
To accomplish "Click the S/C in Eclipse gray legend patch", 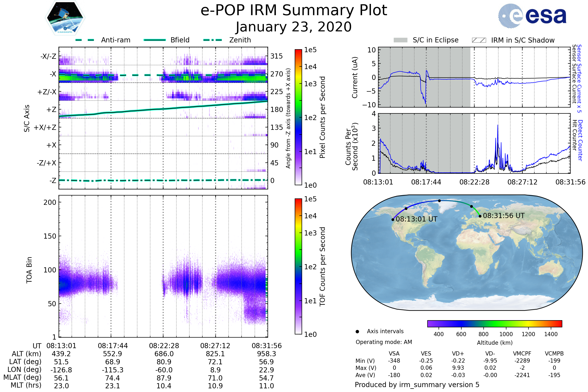I will point(400,40).
